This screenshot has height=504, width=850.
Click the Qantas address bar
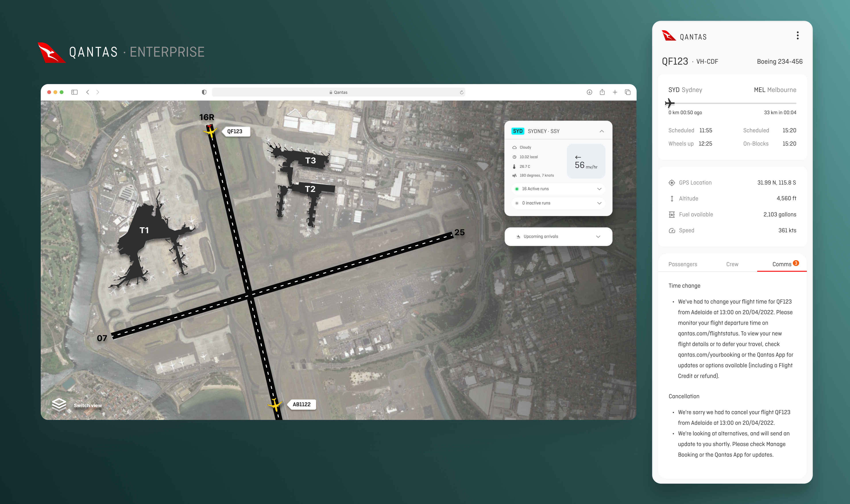(338, 92)
